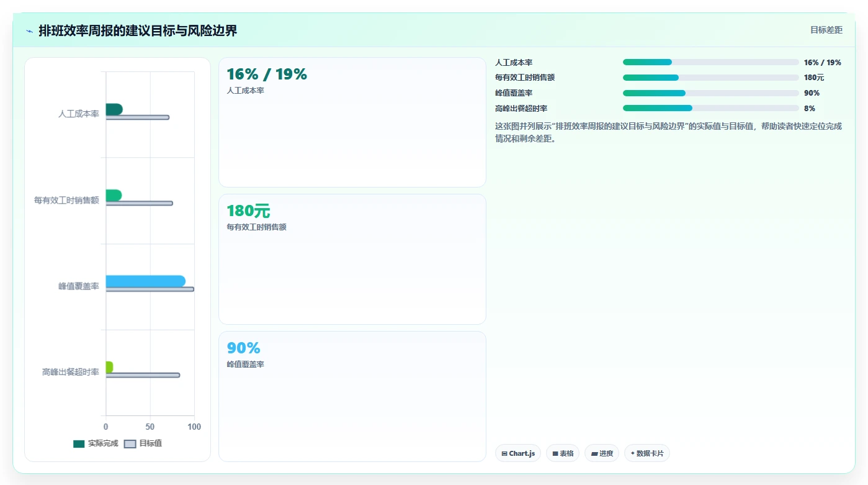Viewport: 868px width, 485px height.
Task: Select the 数据卡片 tag
Action: (647, 453)
